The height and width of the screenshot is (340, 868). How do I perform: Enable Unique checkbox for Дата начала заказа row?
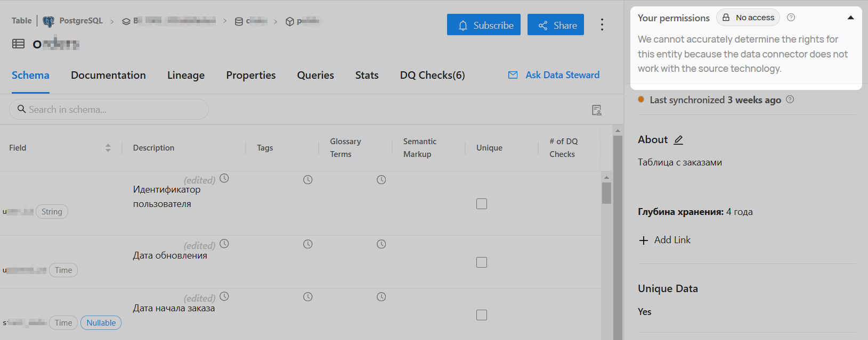(482, 315)
